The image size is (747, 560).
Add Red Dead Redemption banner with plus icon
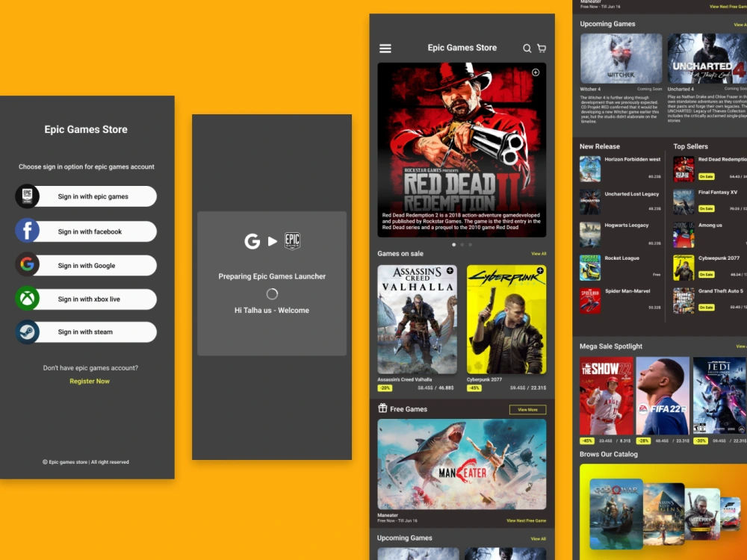tap(536, 72)
